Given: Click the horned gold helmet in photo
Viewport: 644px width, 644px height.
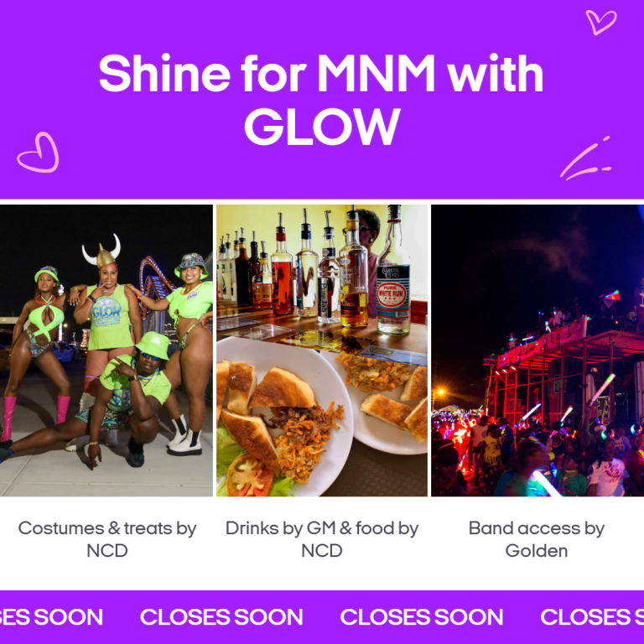Looking at the screenshot, I should pos(101,252).
